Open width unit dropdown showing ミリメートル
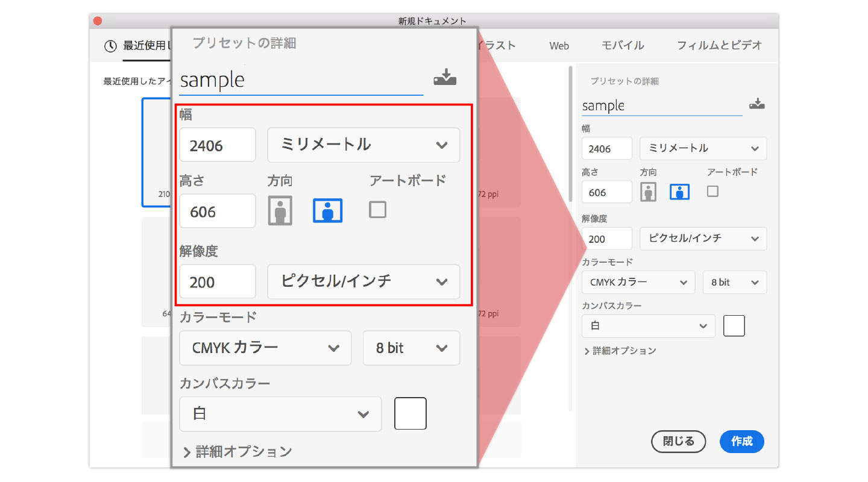The height and width of the screenshot is (482, 868). 703,148
